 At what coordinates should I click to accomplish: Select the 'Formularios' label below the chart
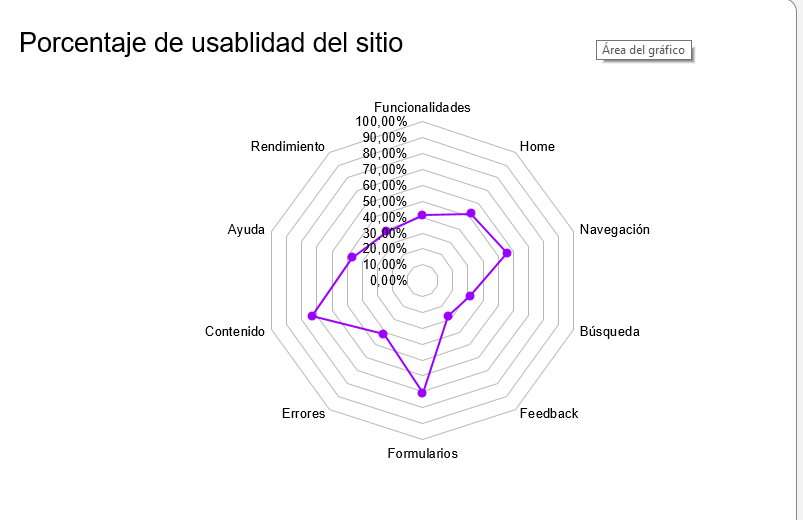click(x=422, y=454)
